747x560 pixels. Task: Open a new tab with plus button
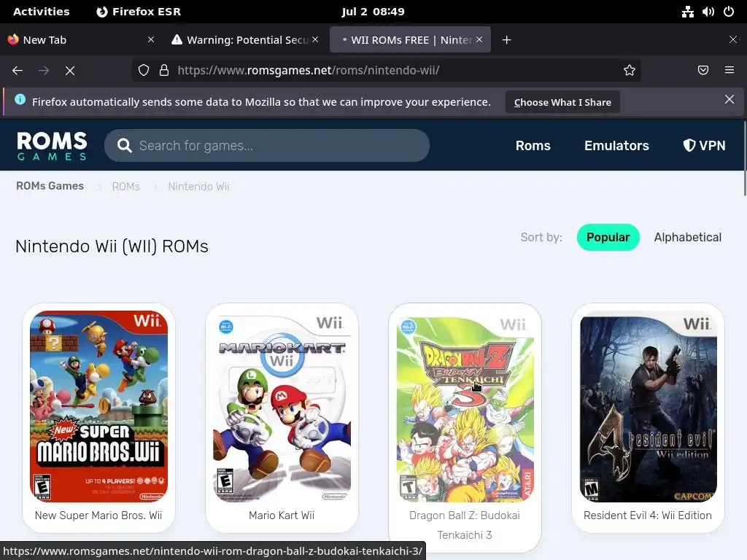(x=507, y=40)
